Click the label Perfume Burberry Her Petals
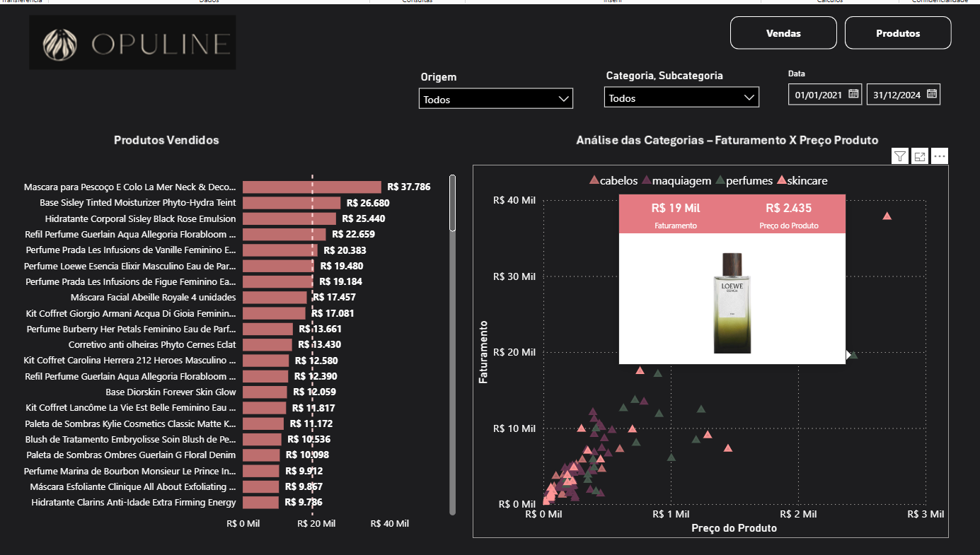The width and height of the screenshot is (980, 555). (132, 329)
